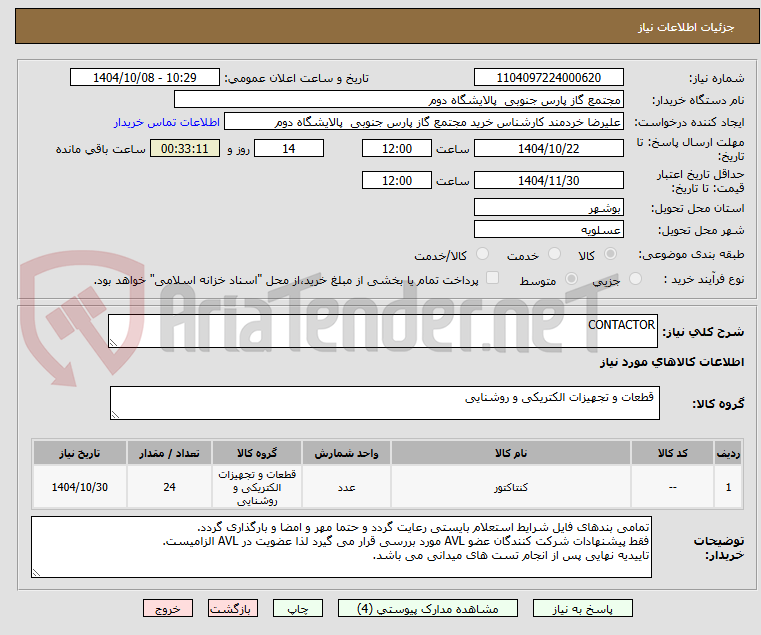Click the resize handle of CONTACTOR text area

113,343
